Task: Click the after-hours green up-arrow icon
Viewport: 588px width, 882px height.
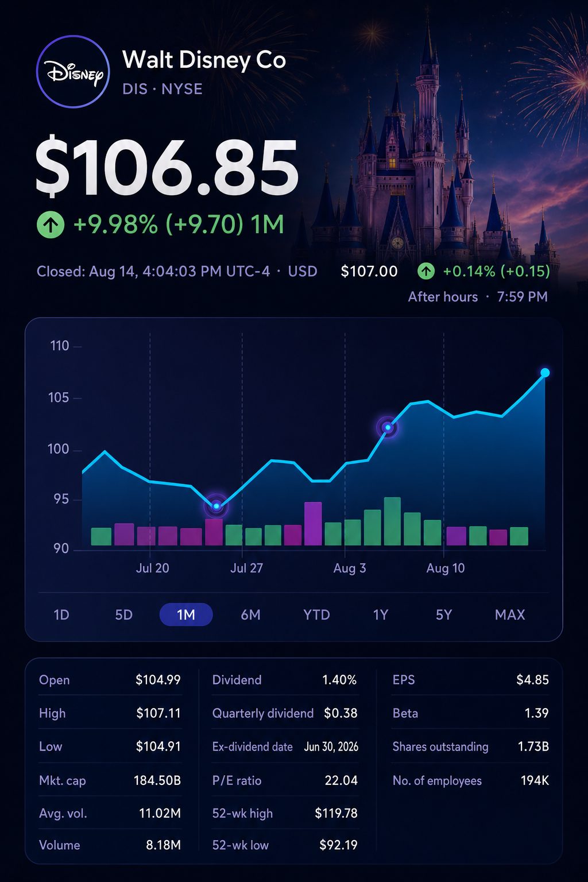Action: 425,271
